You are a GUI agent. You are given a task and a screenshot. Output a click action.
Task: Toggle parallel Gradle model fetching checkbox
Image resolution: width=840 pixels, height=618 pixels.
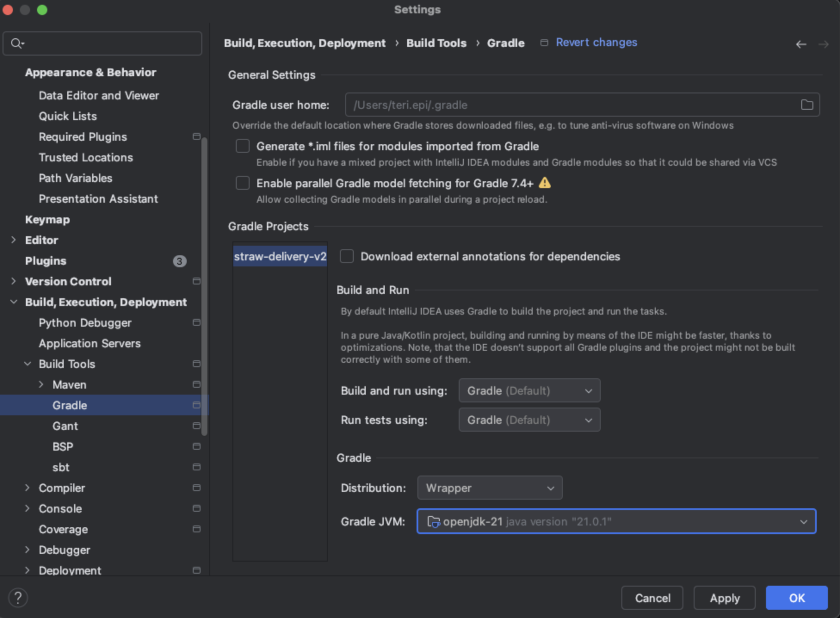(x=243, y=183)
